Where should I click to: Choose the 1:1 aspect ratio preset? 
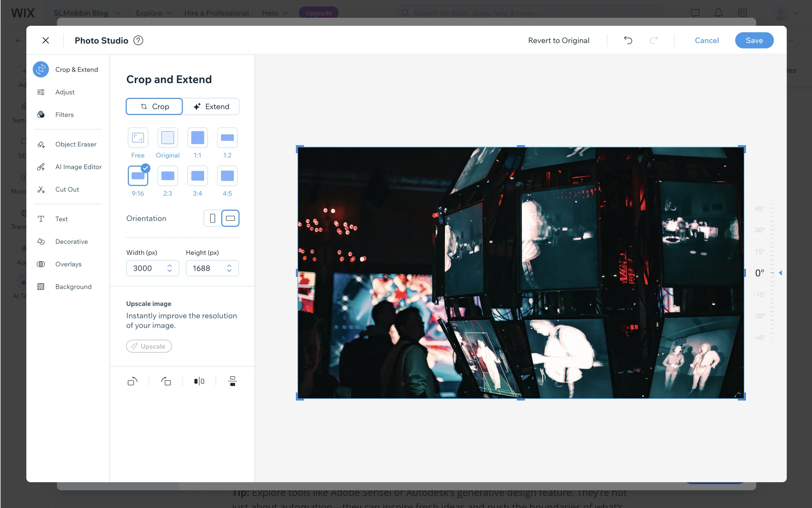pos(198,138)
